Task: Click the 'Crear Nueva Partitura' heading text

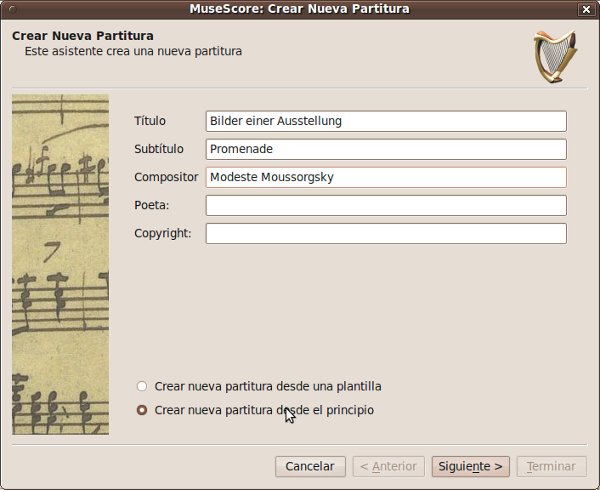Action: [x=83, y=36]
